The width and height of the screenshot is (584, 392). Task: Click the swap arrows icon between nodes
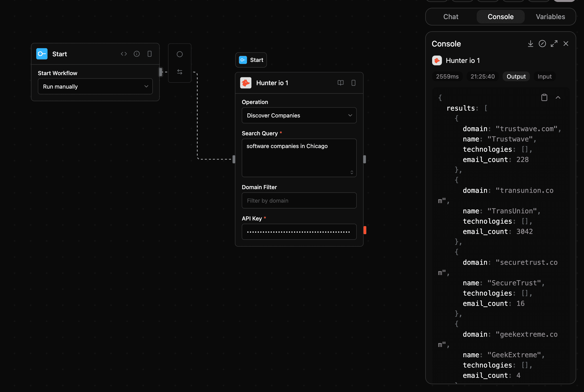180,72
